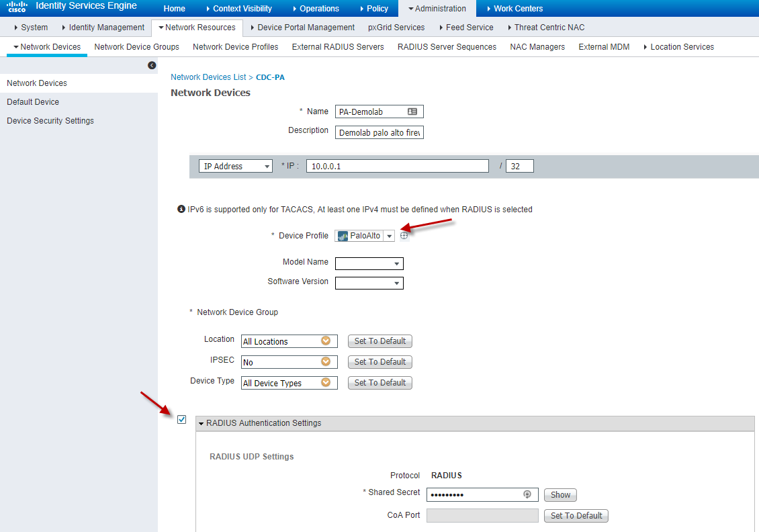759x532 pixels.
Task: Open the Device Profile dropdown arrow
Action: point(389,236)
